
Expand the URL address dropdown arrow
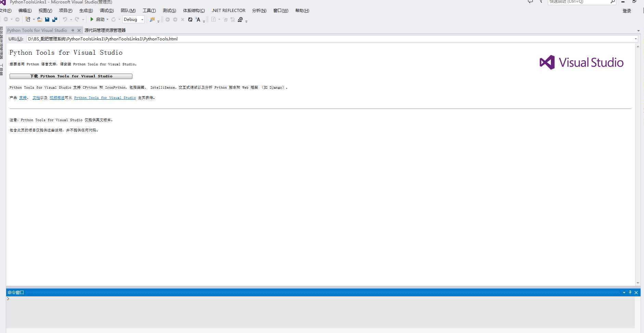[636, 39]
